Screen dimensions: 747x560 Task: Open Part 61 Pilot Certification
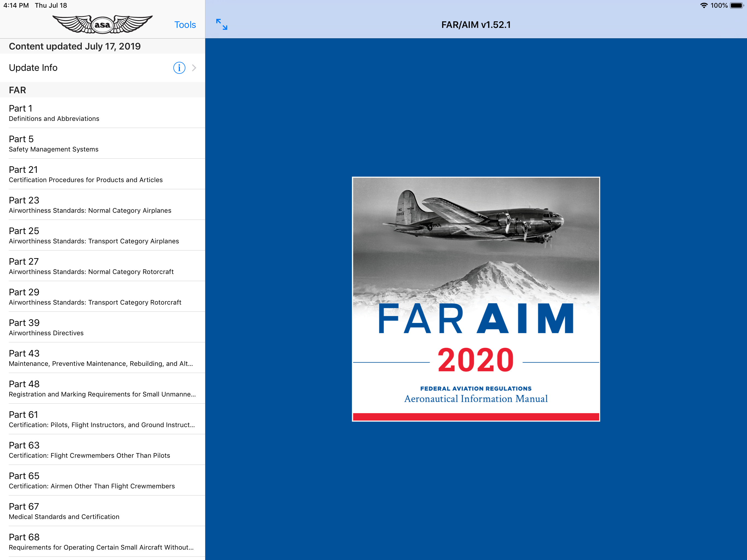click(102, 419)
